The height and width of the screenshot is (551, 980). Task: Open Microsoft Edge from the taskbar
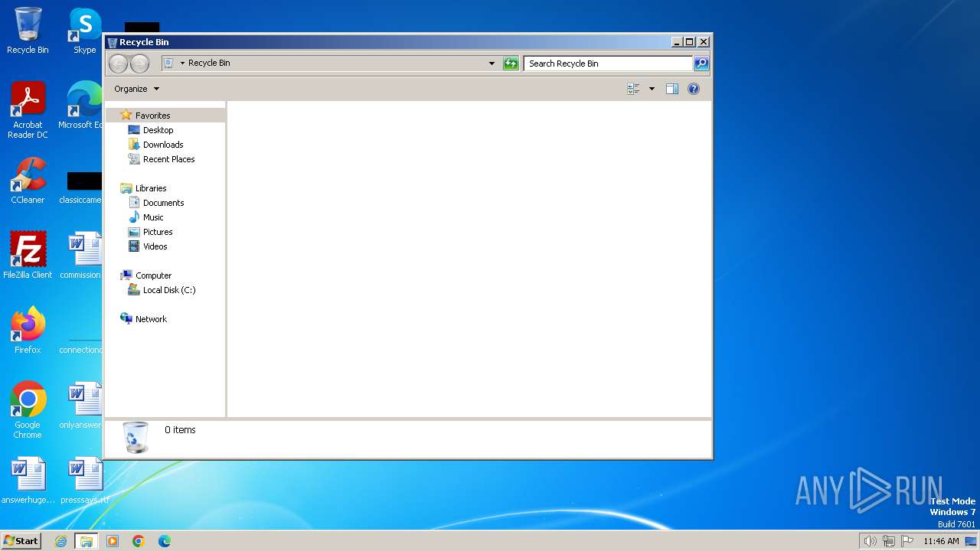(x=165, y=541)
